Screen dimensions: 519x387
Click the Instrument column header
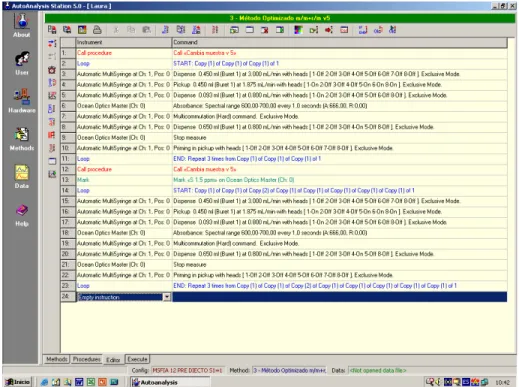coord(124,42)
